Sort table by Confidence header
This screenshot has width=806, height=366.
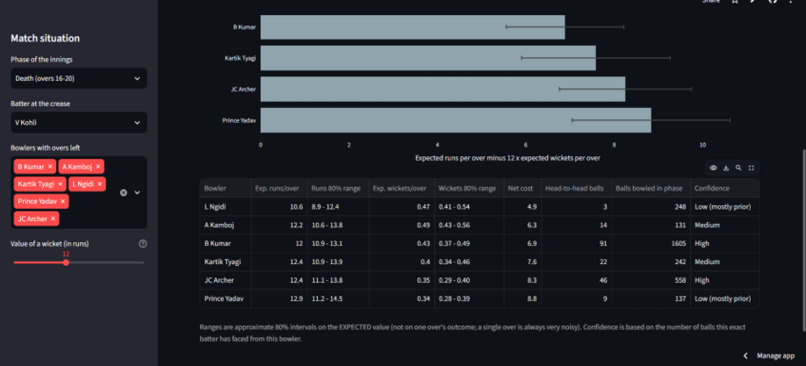point(724,188)
